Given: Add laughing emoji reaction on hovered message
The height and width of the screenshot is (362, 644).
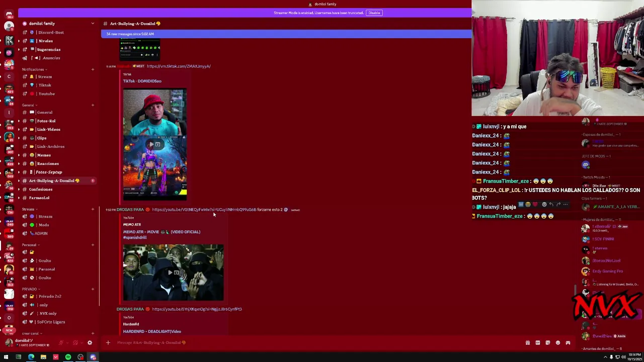Looking at the screenshot, I should click(528, 205).
